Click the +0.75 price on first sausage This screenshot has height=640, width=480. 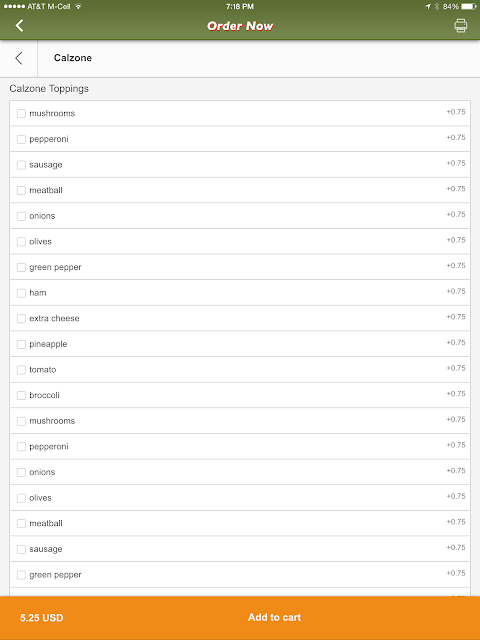[x=456, y=163]
